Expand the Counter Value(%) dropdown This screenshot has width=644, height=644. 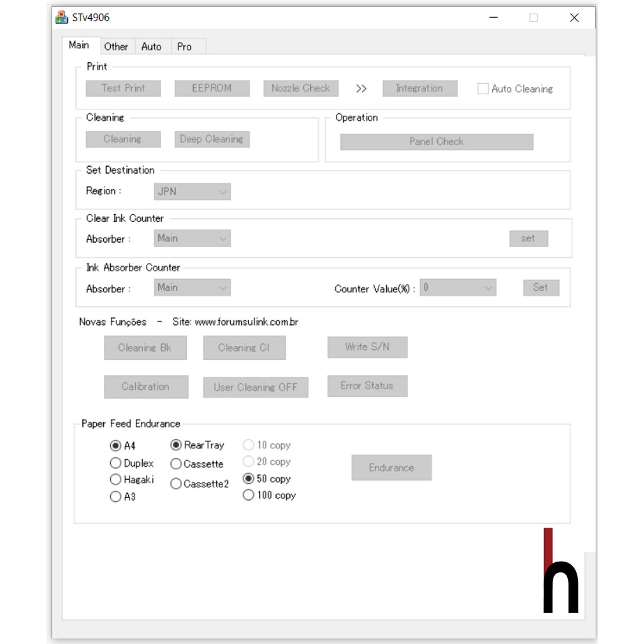458,288
